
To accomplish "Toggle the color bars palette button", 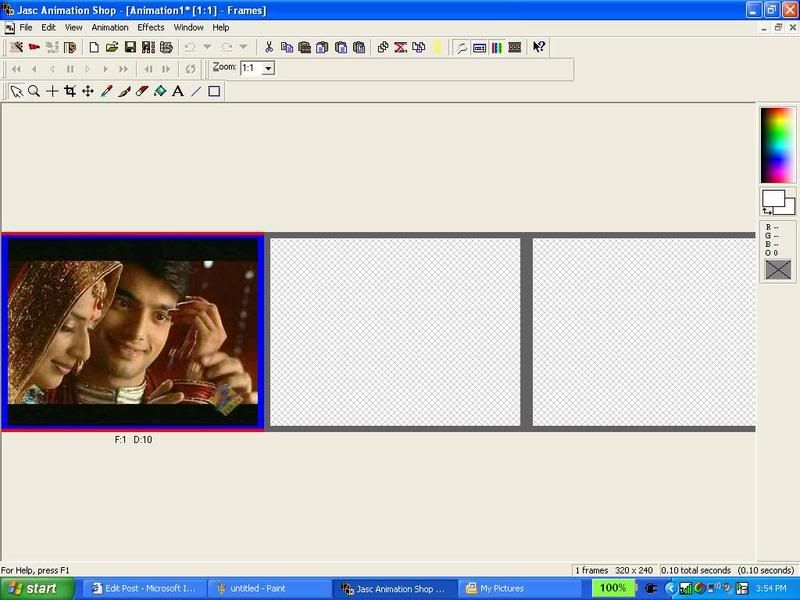I will click(497, 47).
